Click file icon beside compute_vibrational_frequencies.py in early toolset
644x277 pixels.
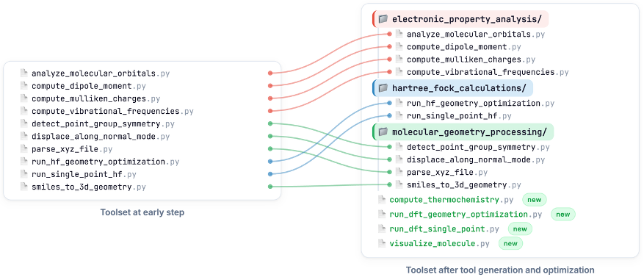coord(23,111)
